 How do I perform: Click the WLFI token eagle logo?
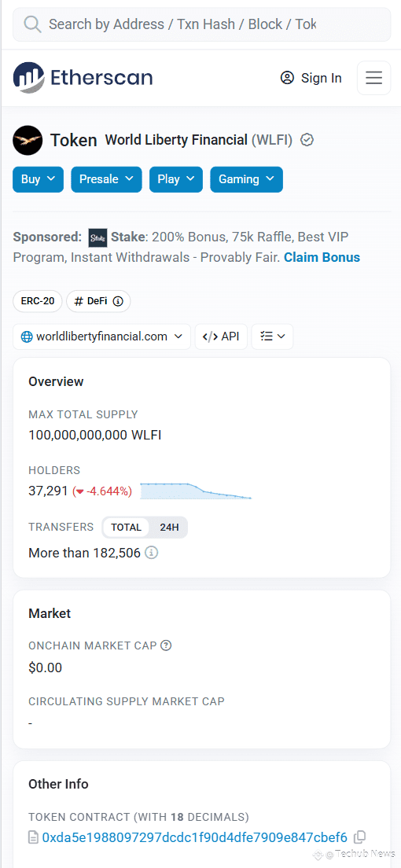tap(28, 140)
